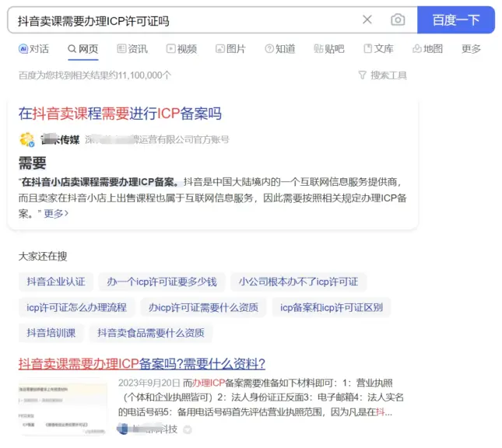Choose suggestion 抖音培训课
Screen dimensions: 502x448
click(x=51, y=333)
